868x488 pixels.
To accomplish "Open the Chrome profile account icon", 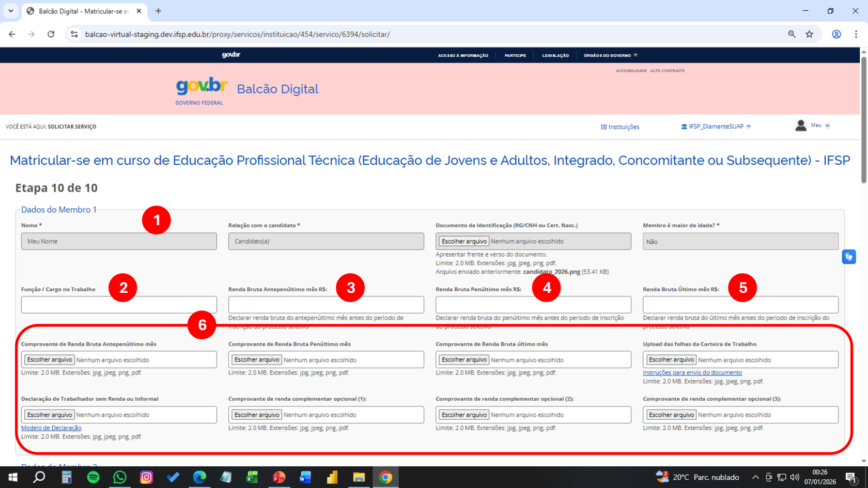I will 836,34.
